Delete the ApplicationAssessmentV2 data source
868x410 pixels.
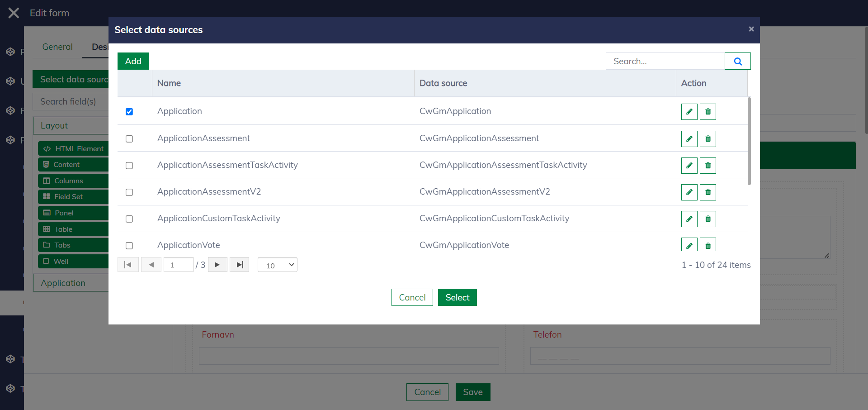pyautogui.click(x=708, y=192)
